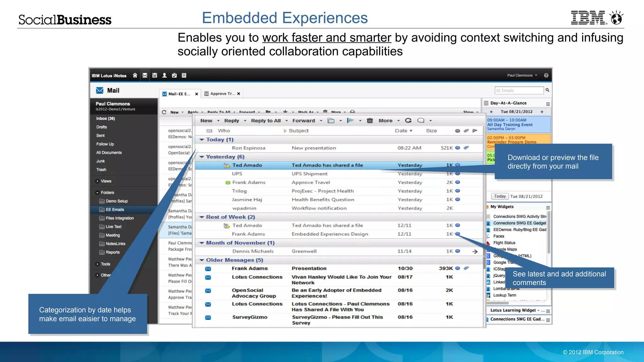Open the Contacts person icon in top bar
This screenshot has height=362, width=644.
coord(164,75)
